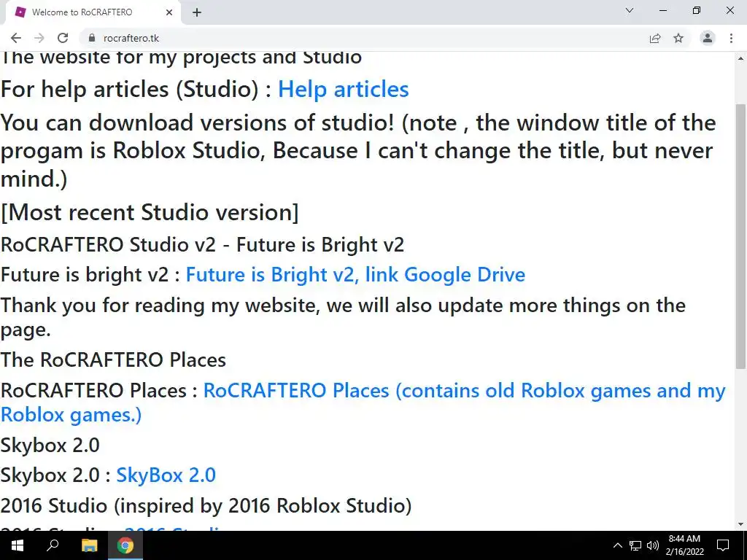Select the Welcome to RoCRAFTERO tab

pos(93,12)
